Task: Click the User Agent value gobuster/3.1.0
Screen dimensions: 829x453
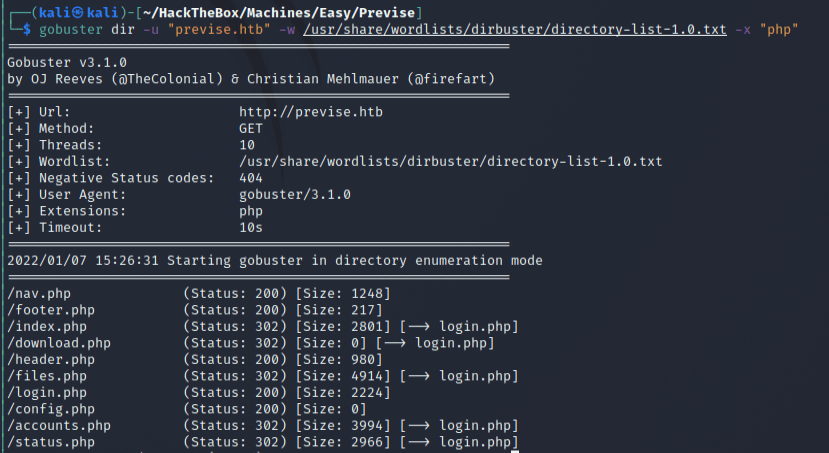Action: click(294, 194)
